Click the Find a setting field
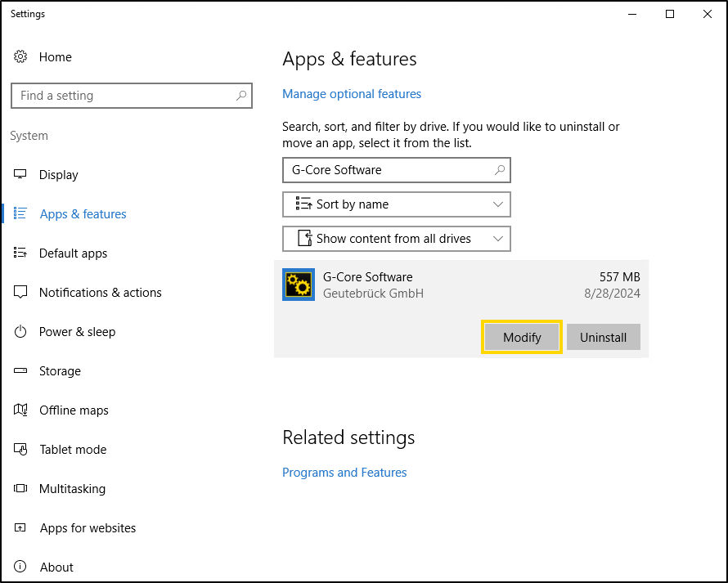The width and height of the screenshot is (728, 583). tap(132, 96)
